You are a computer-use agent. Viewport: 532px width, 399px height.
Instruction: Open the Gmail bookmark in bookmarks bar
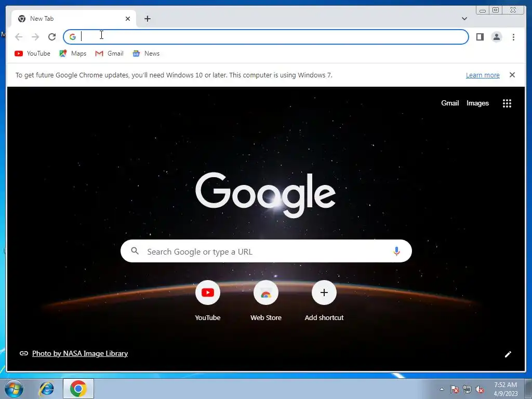[109, 54]
